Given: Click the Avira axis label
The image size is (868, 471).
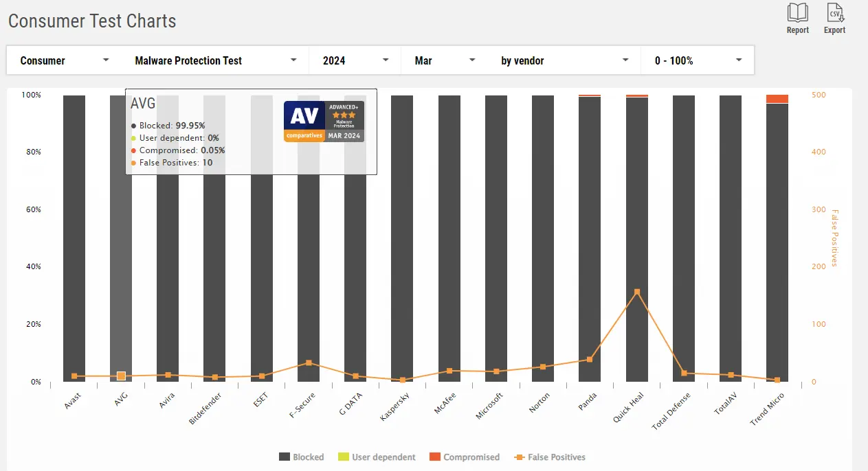Looking at the screenshot, I should pyautogui.click(x=167, y=400).
